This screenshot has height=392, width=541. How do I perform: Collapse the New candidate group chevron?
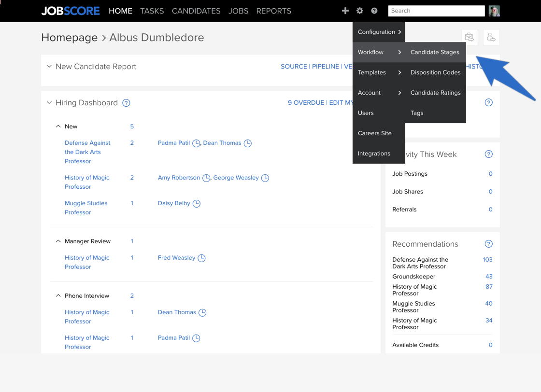(58, 126)
